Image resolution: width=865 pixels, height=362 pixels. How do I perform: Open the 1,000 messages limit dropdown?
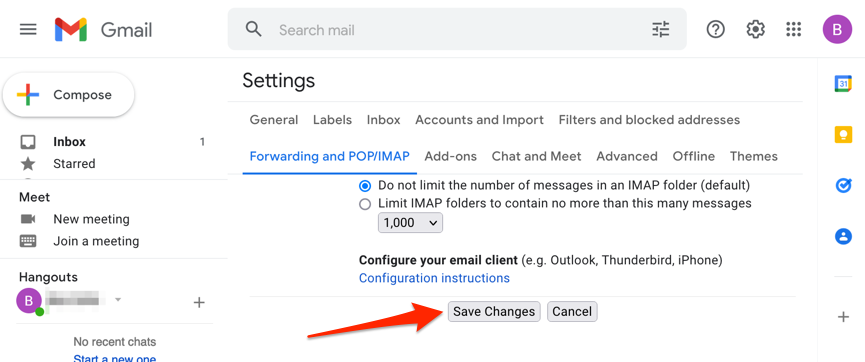tap(410, 223)
